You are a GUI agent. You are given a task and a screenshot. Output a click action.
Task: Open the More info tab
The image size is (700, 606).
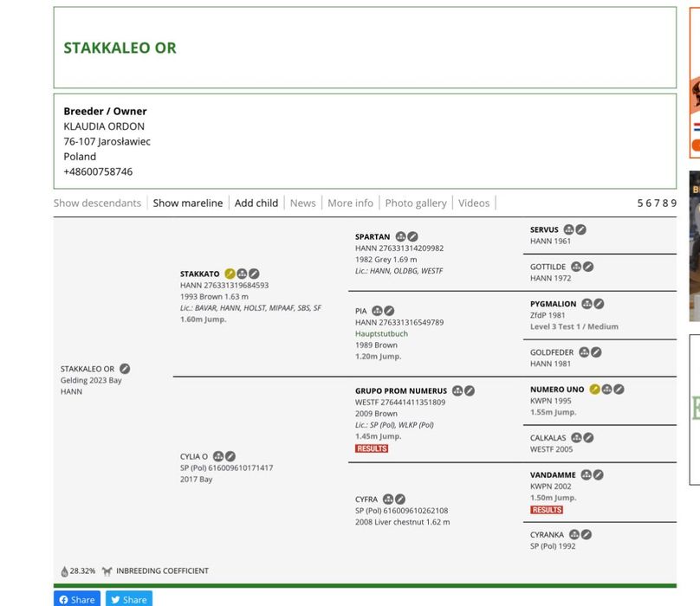pyautogui.click(x=351, y=203)
